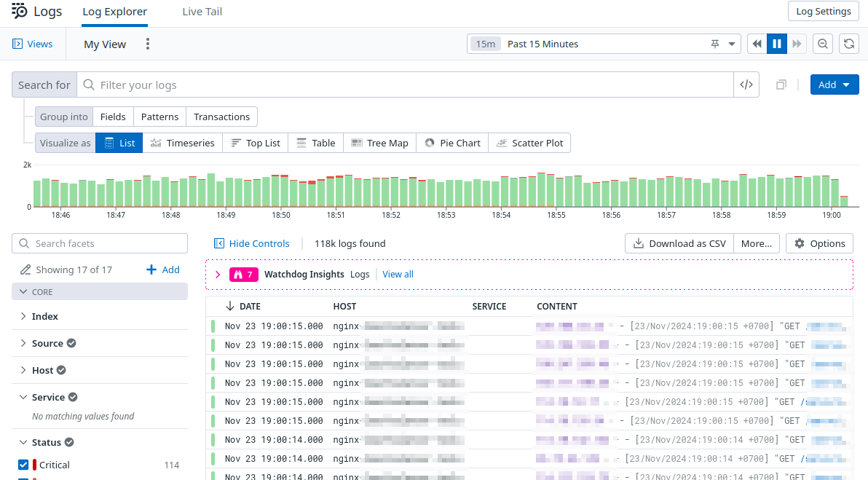Screen dimensions: 868x480
Task: Group logs by Patterns
Action: 159,117
